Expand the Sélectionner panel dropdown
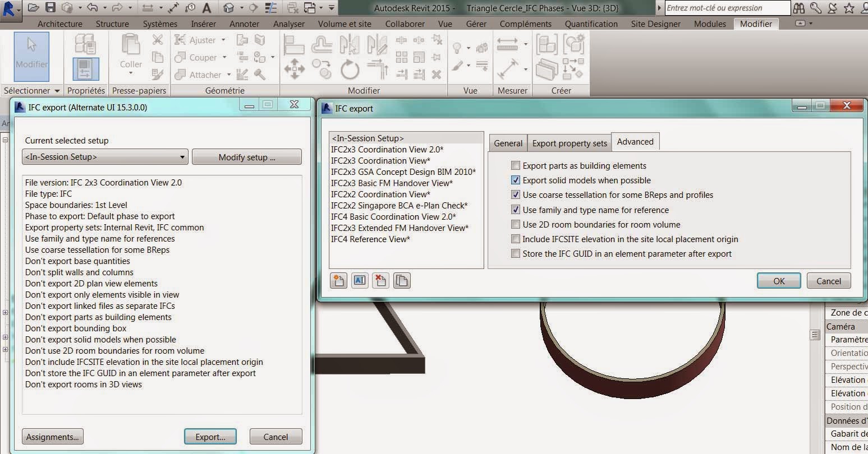 [57, 91]
